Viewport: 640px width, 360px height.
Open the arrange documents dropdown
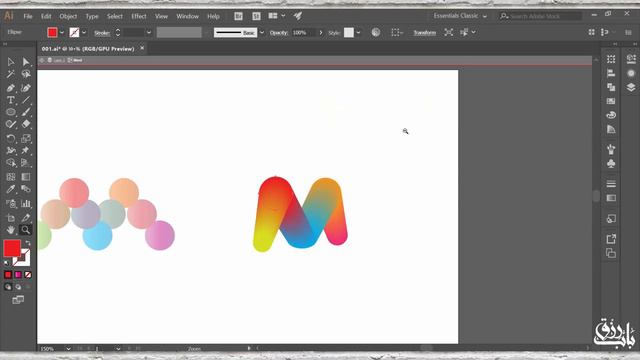point(277,16)
